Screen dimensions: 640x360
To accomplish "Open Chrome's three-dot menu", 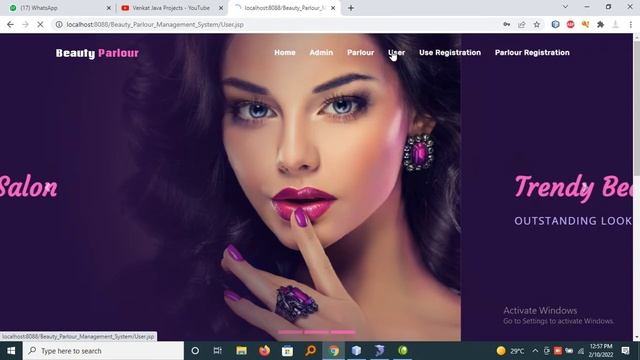I will coord(631,24).
